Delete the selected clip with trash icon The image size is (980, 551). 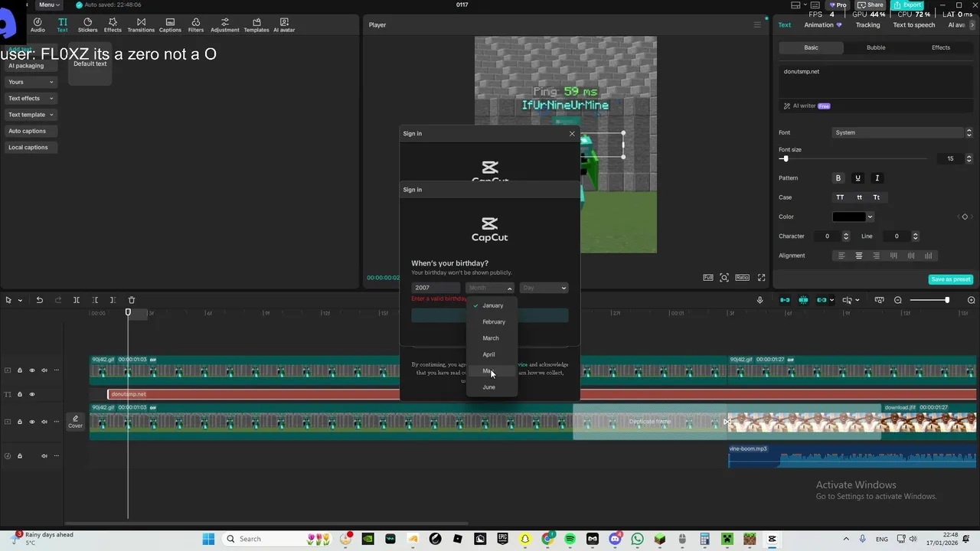pyautogui.click(x=131, y=300)
